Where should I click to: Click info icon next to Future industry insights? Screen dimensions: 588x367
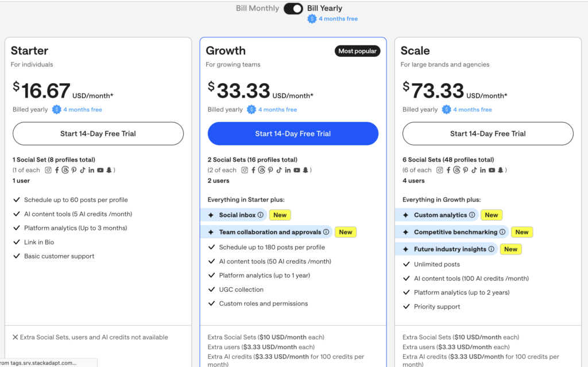click(492, 249)
